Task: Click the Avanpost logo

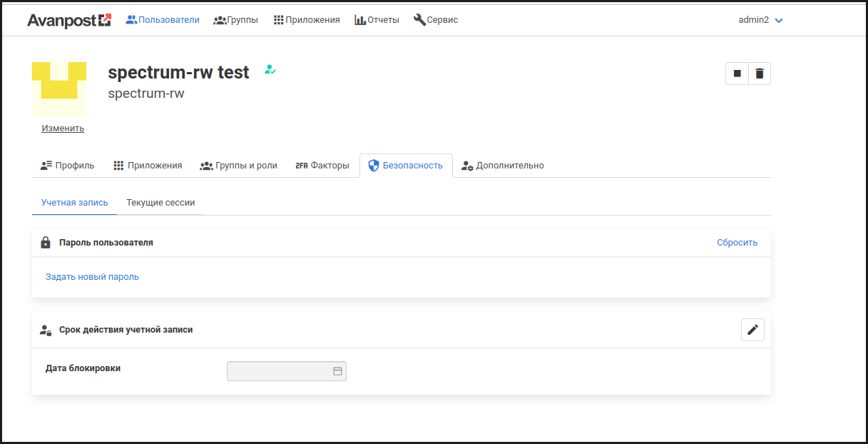Action: pyautogui.click(x=69, y=20)
